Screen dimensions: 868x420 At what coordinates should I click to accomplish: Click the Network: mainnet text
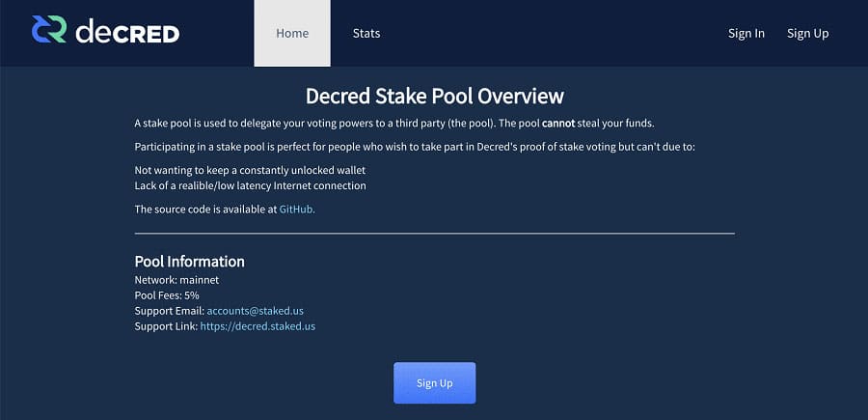point(176,280)
